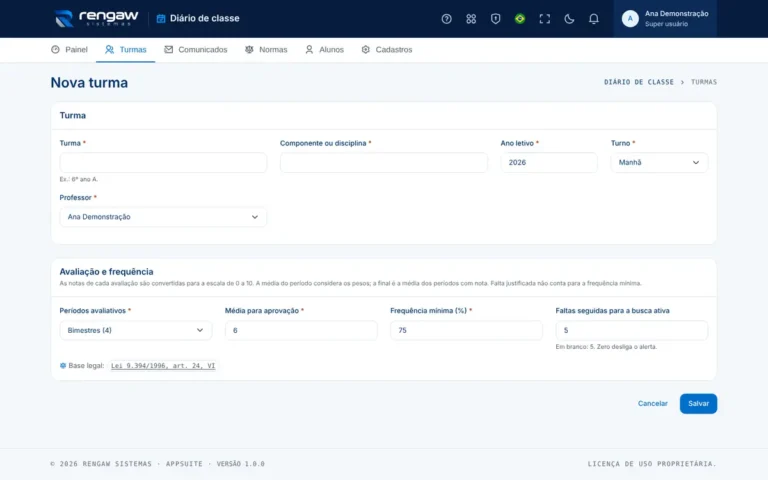Open the Painel tab

69,49
